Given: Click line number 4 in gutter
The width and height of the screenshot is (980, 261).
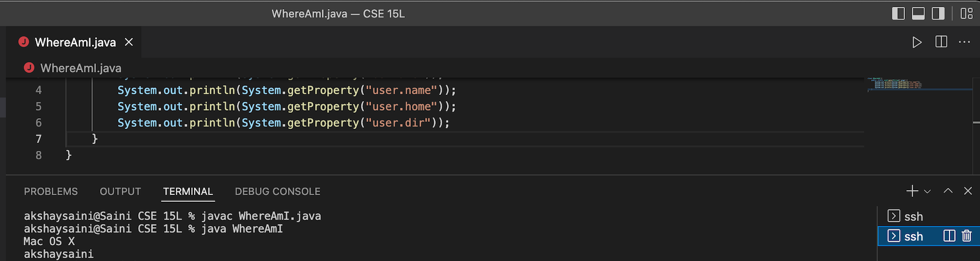Looking at the screenshot, I should pos(38,90).
